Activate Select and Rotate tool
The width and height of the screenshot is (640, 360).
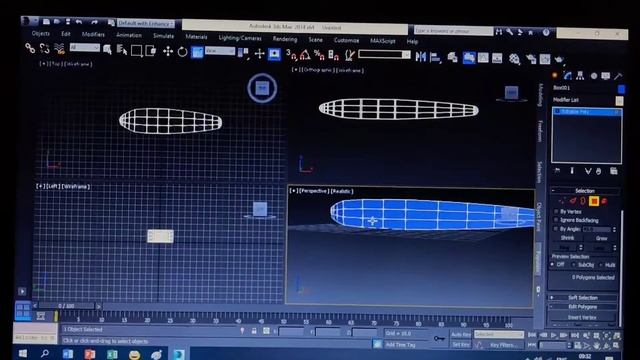click(182, 52)
